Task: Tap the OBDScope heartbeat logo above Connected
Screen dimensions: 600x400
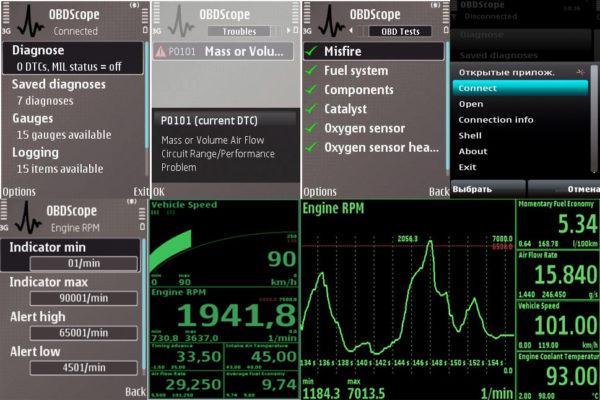Action: point(31,21)
